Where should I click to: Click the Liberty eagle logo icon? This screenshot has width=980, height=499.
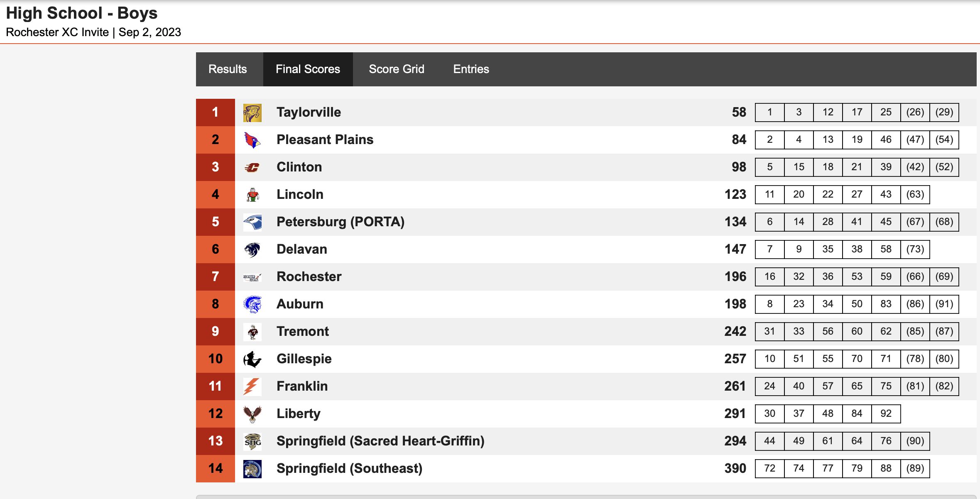pos(252,414)
